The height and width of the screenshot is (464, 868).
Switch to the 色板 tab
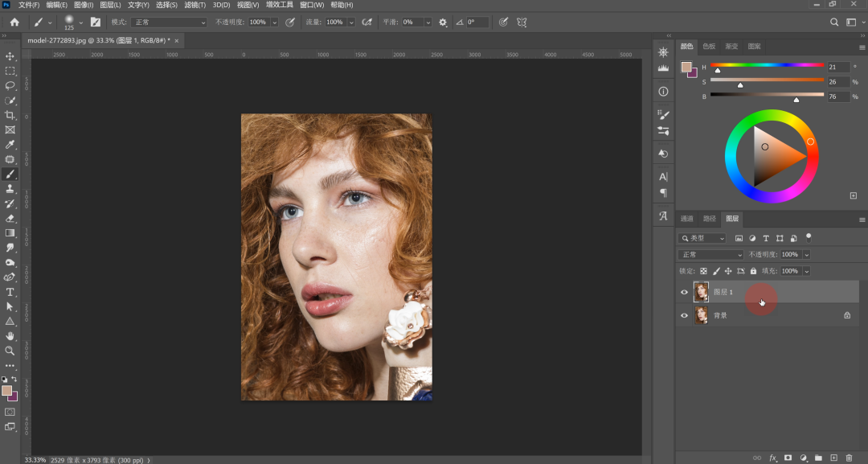tap(709, 47)
